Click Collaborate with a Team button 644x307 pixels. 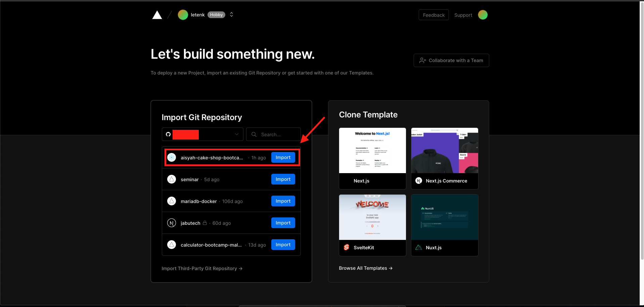(451, 60)
